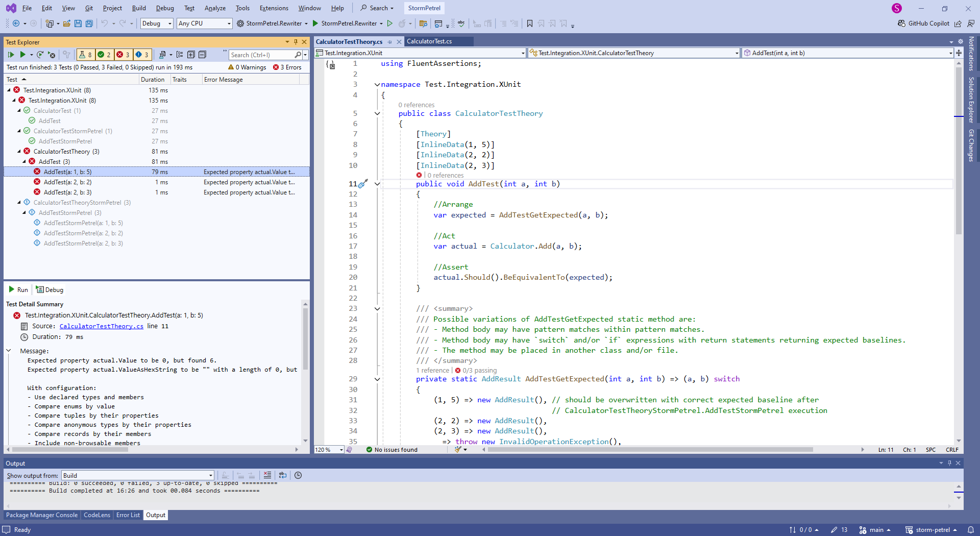The height and width of the screenshot is (536, 980).
Task: Click Run in the test detail pane
Action: (18, 290)
